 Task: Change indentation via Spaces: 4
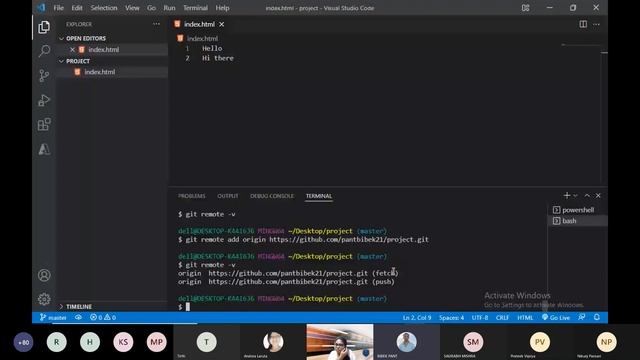pyautogui.click(x=451, y=318)
